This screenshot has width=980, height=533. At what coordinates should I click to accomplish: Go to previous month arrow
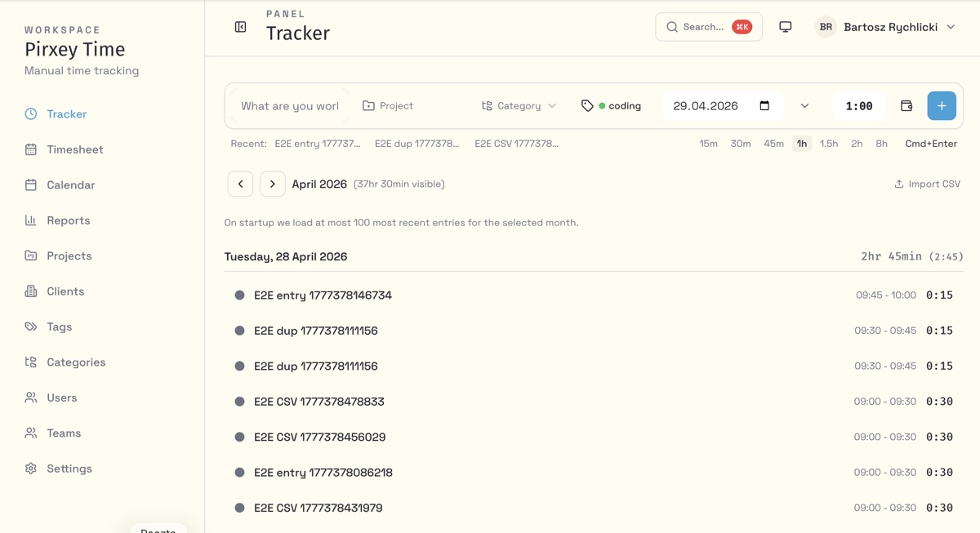pyautogui.click(x=240, y=184)
